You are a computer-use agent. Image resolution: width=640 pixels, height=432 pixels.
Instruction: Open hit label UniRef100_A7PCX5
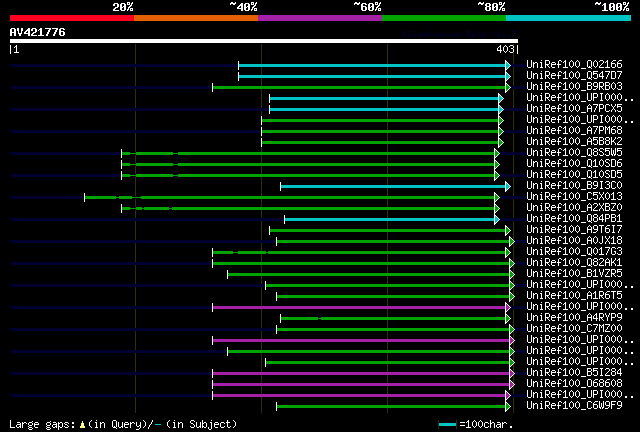(x=574, y=109)
